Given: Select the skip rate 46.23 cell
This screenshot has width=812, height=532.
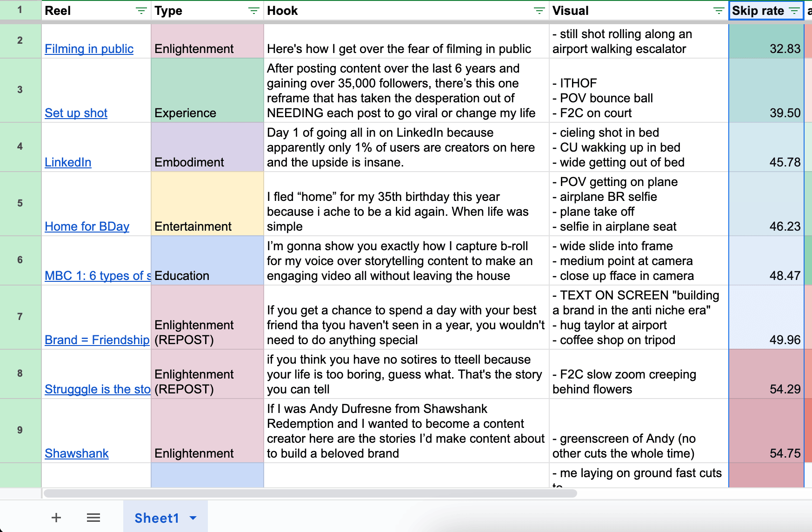Looking at the screenshot, I should click(766, 204).
